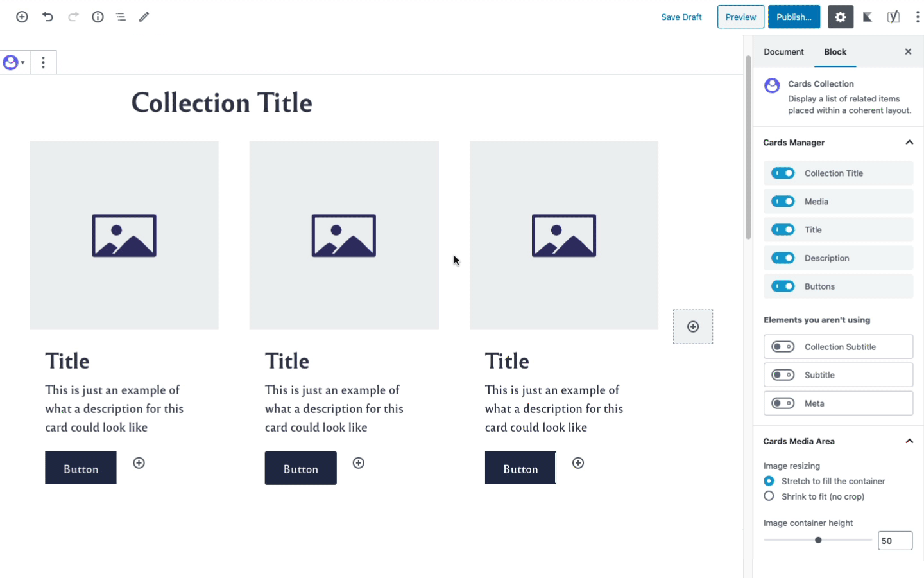Click the Publish button

[x=794, y=17]
